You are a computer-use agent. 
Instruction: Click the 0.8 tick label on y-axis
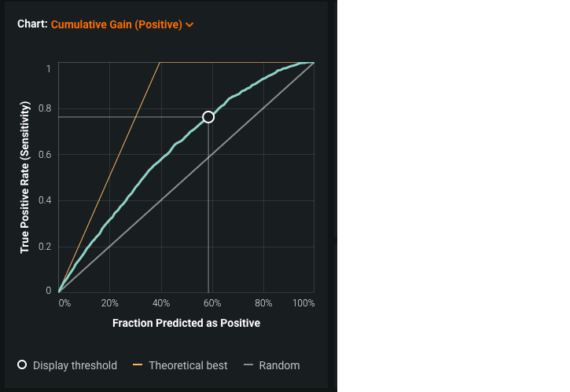click(44, 109)
